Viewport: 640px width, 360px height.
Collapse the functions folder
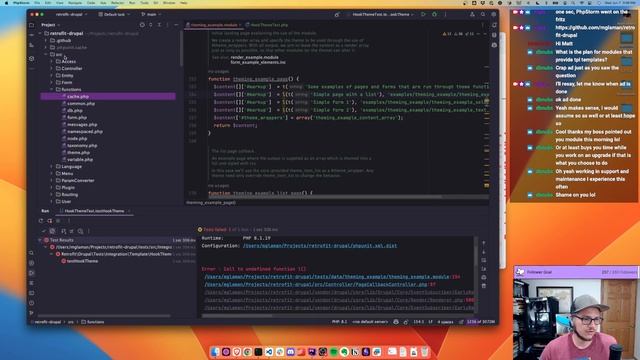click(x=52, y=89)
